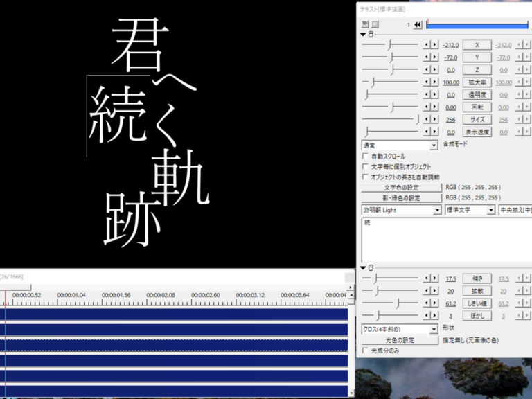Click the しきい値 button
Viewport: 532px width, 399px height.
477,303
